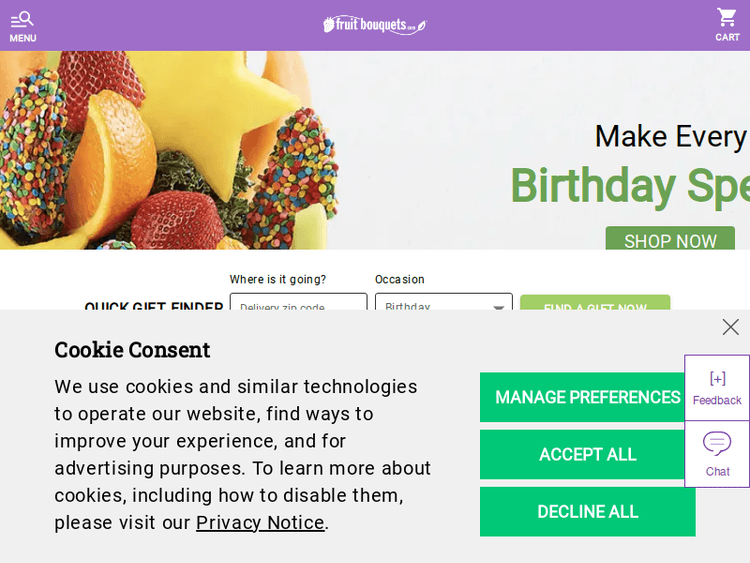
Task: Start a chat via speech bubble icon
Action: pyautogui.click(x=717, y=443)
